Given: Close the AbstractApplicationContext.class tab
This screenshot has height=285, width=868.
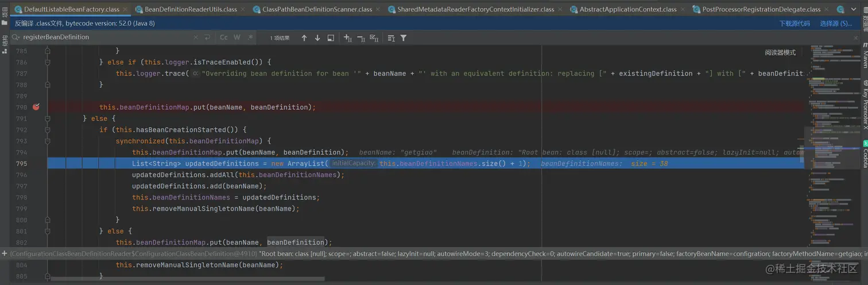Looking at the screenshot, I should pos(683,9).
